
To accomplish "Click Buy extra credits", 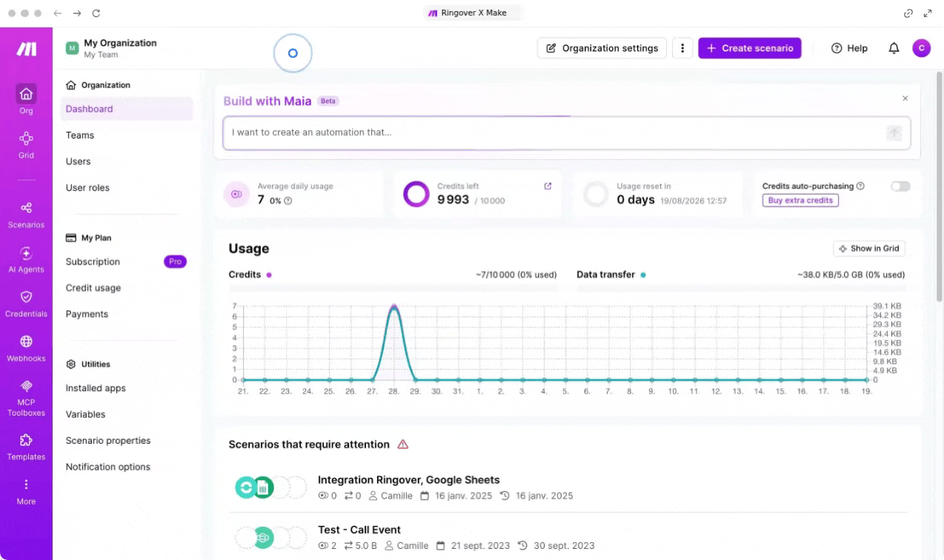I will click(x=800, y=200).
